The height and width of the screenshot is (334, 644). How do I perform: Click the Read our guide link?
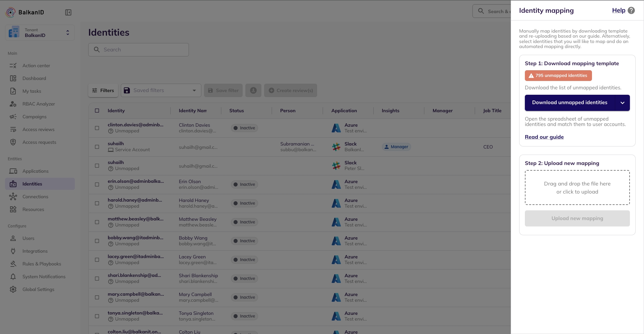pos(544,137)
